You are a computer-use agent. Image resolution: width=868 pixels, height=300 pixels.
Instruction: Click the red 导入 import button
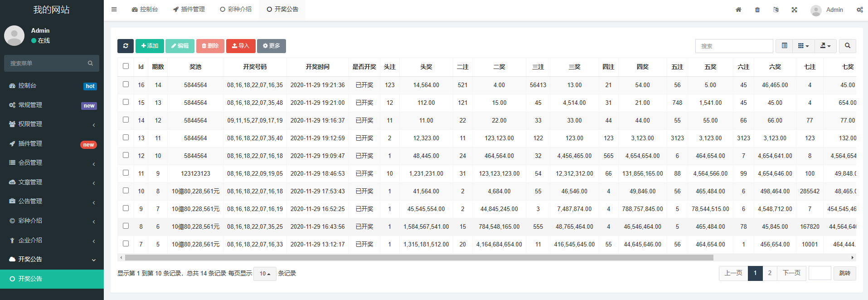pyautogui.click(x=241, y=46)
